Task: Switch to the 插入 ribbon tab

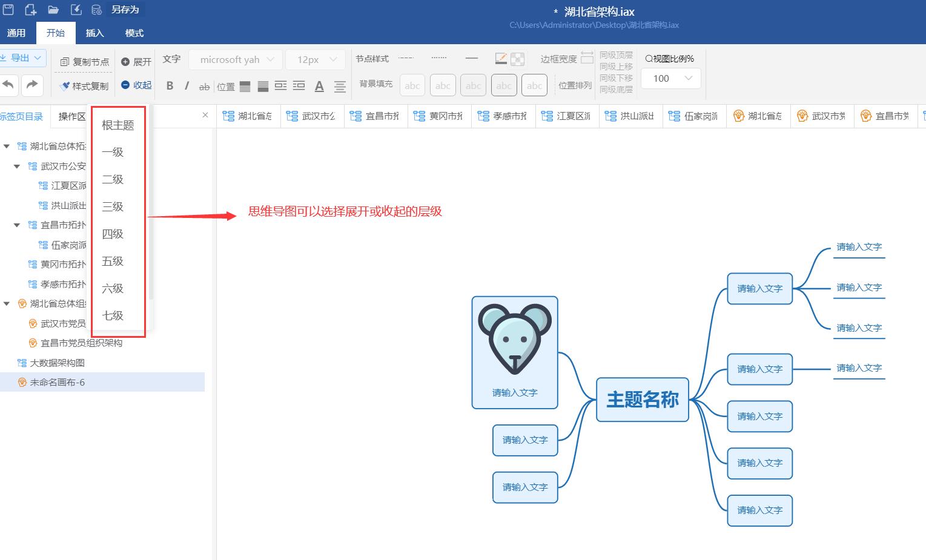Action: (94, 33)
